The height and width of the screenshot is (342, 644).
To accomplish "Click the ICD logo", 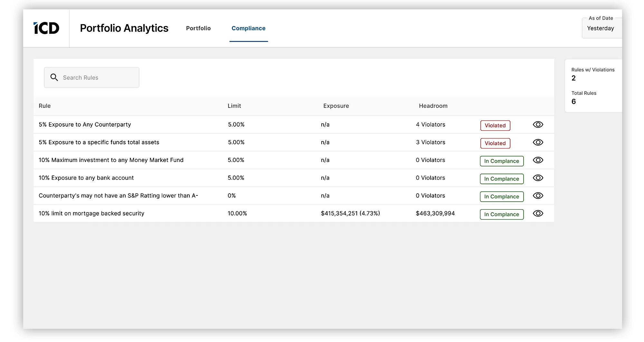I will [46, 28].
